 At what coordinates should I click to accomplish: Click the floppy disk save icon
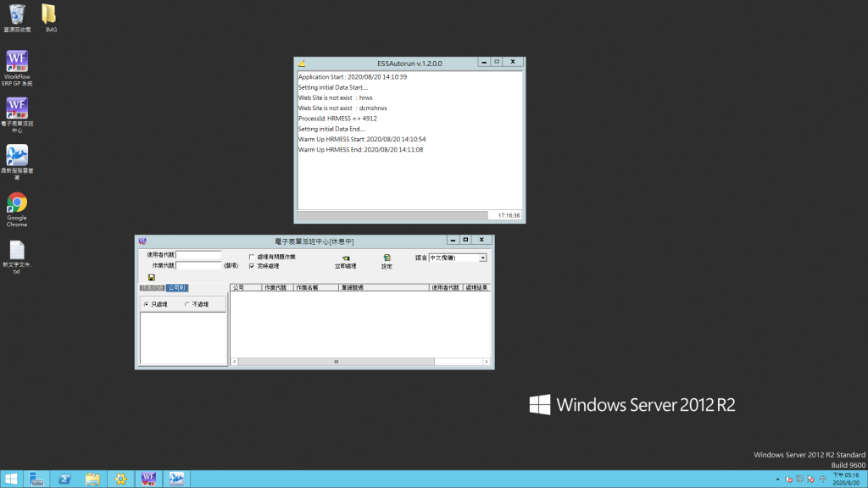[x=151, y=277]
